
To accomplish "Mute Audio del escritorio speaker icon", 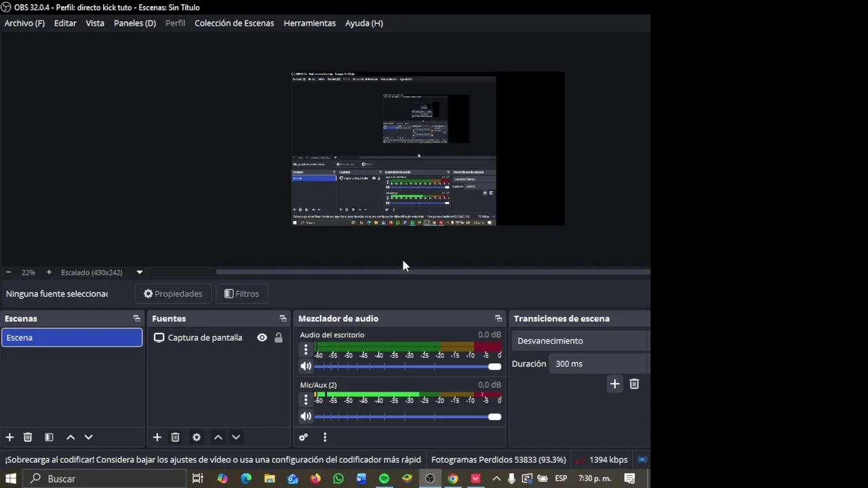I will pos(306,366).
